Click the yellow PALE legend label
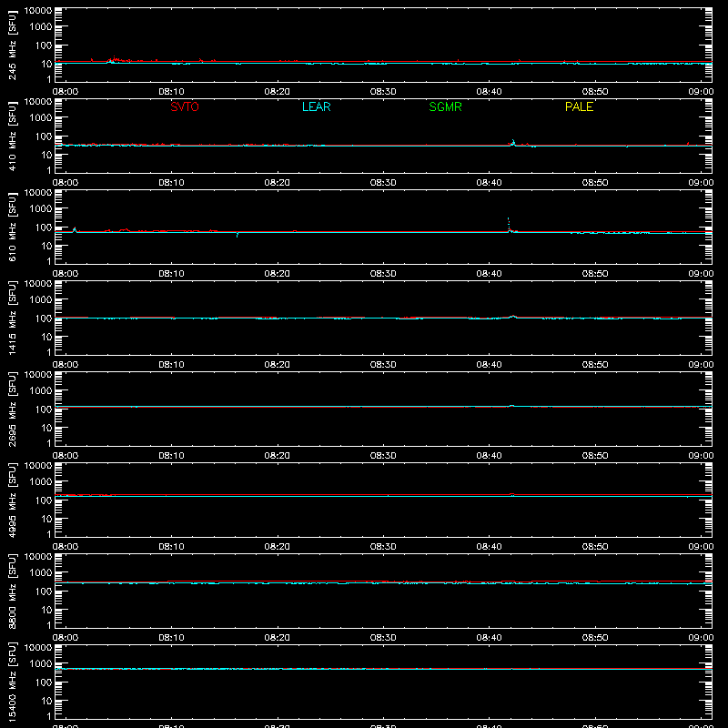Screen dimensions: 728x728 click(579, 106)
